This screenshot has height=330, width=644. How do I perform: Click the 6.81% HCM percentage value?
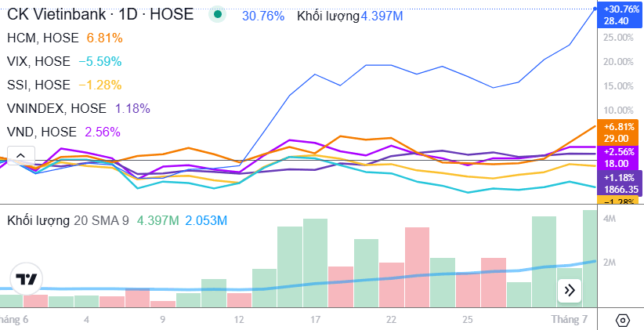(x=105, y=38)
